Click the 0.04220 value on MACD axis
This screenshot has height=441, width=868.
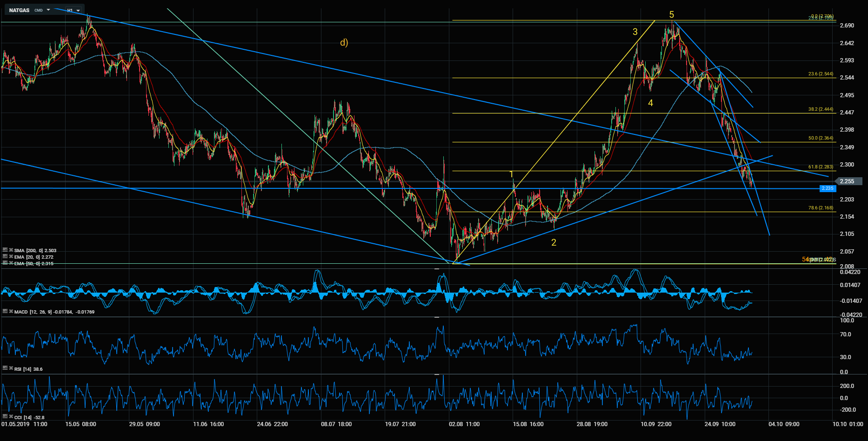851,272
